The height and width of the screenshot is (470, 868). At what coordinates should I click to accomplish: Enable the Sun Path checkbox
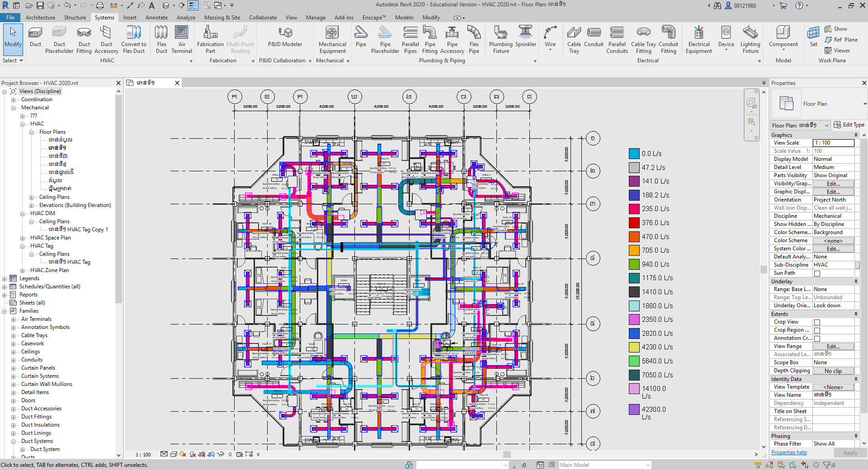tap(817, 273)
